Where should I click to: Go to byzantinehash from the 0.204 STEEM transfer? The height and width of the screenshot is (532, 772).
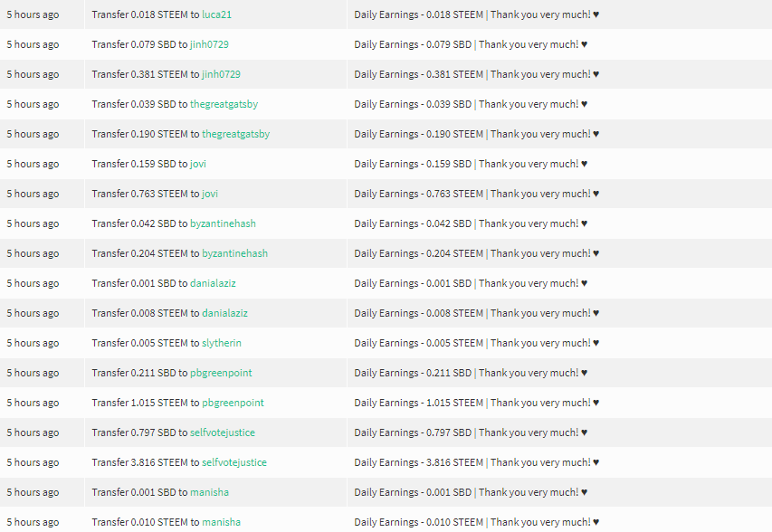pyautogui.click(x=234, y=253)
